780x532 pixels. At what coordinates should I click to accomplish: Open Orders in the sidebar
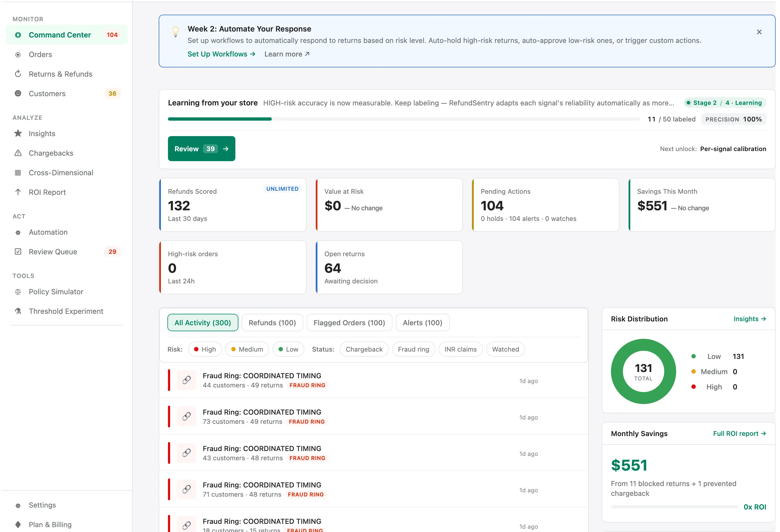[67, 55]
